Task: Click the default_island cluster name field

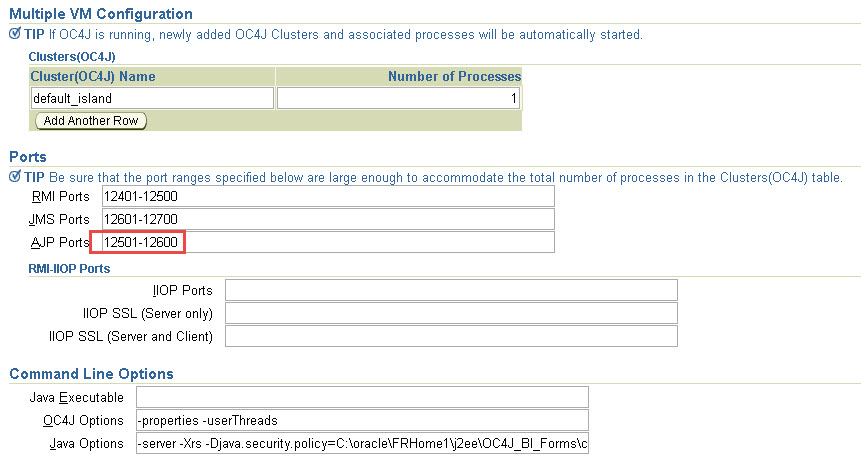Action: click(152, 98)
